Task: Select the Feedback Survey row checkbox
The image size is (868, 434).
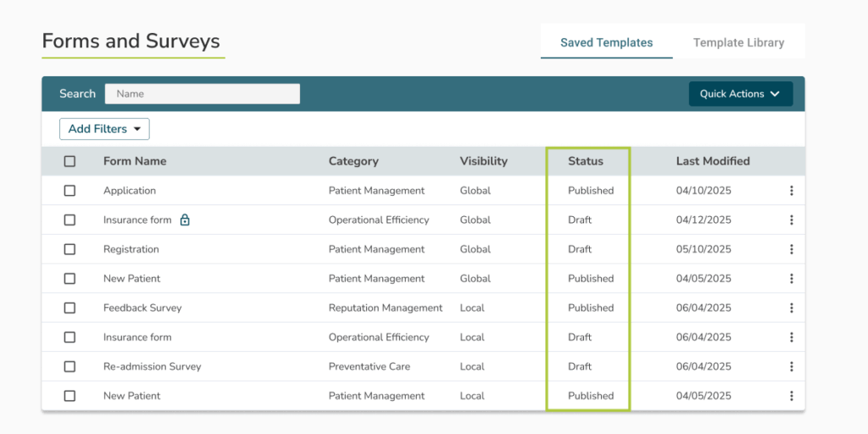Action: tap(70, 308)
